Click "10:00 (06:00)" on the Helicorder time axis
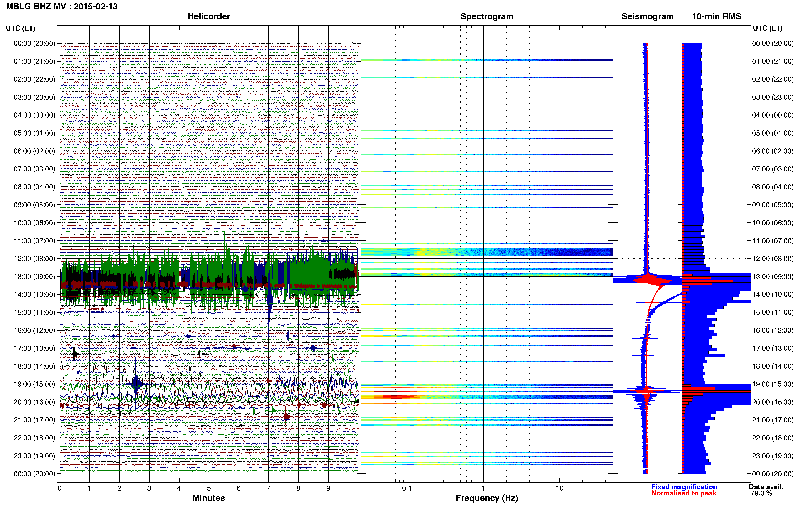This screenshot has width=812, height=508. click(x=34, y=223)
